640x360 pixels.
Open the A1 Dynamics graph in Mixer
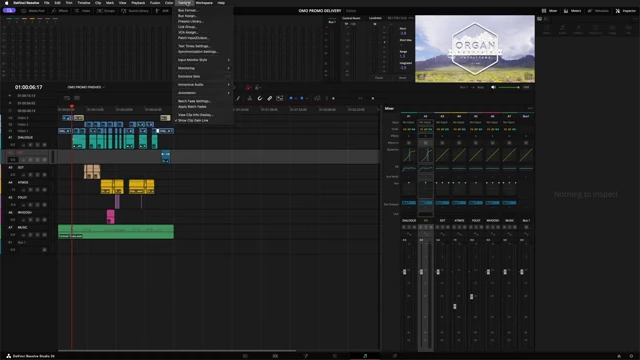(409, 155)
